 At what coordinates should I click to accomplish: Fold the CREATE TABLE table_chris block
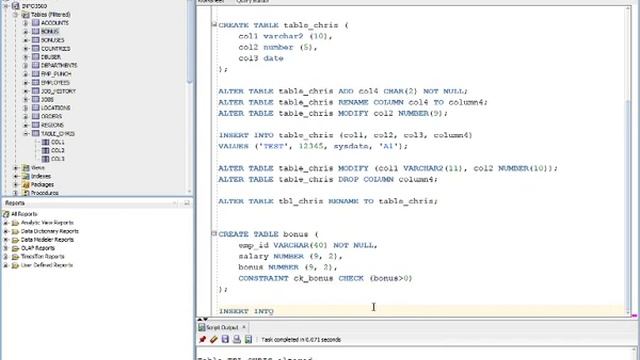tap(214, 24)
